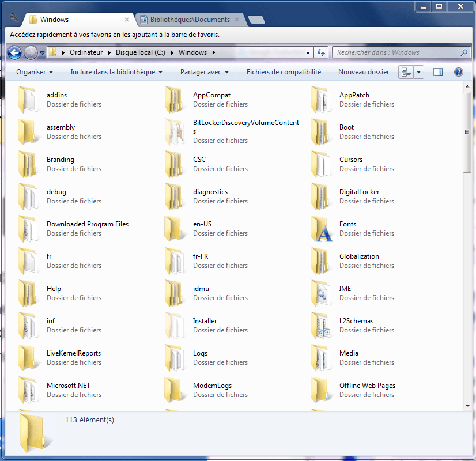
Task: Click the Windows breadcrumb segment
Action: (x=192, y=52)
